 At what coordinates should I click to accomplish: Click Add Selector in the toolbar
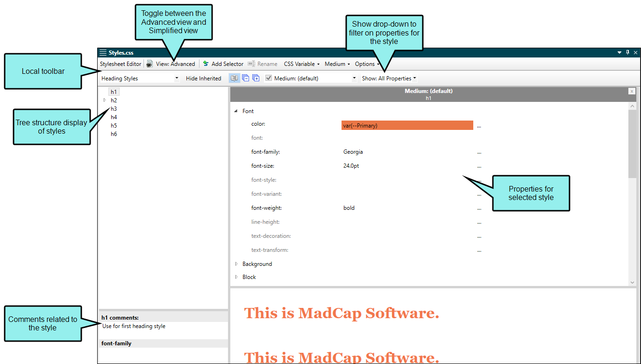[x=223, y=64]
